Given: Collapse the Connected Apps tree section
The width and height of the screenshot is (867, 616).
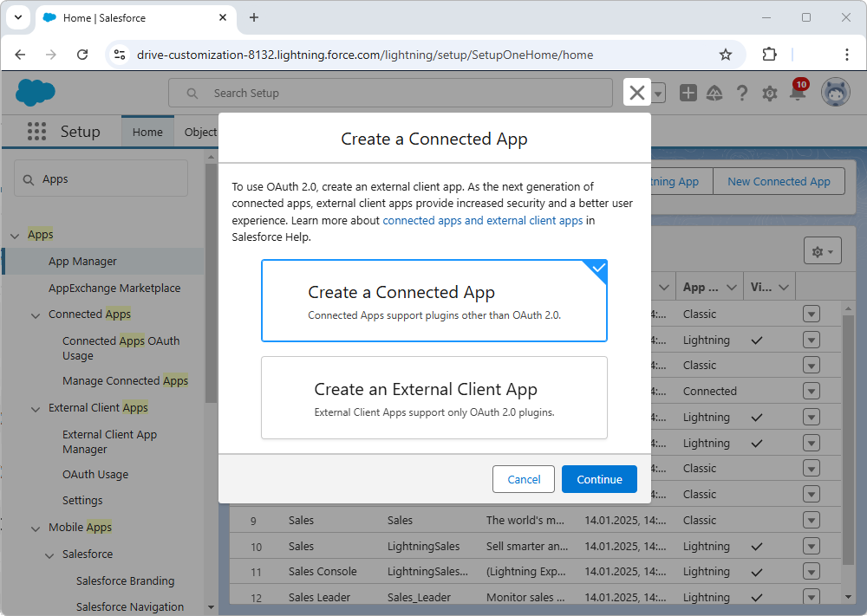Looking at the screenshot, I should [x=35, y=314].
